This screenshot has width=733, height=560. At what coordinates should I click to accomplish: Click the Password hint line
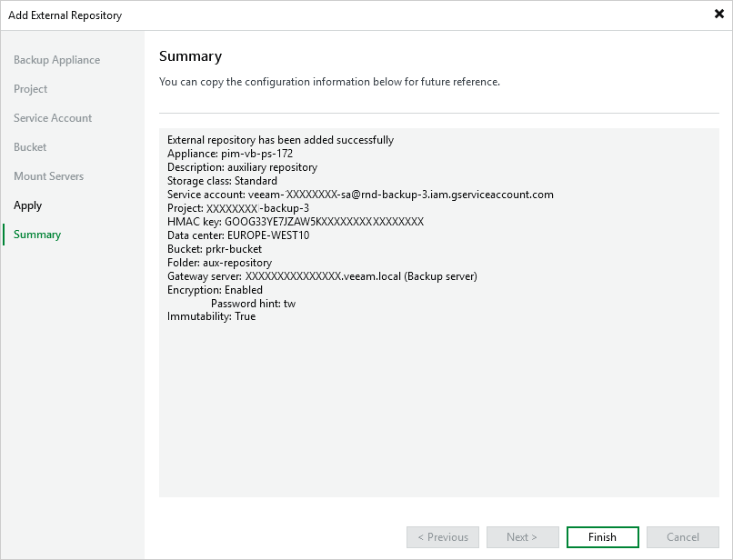[x=254, y=304]
